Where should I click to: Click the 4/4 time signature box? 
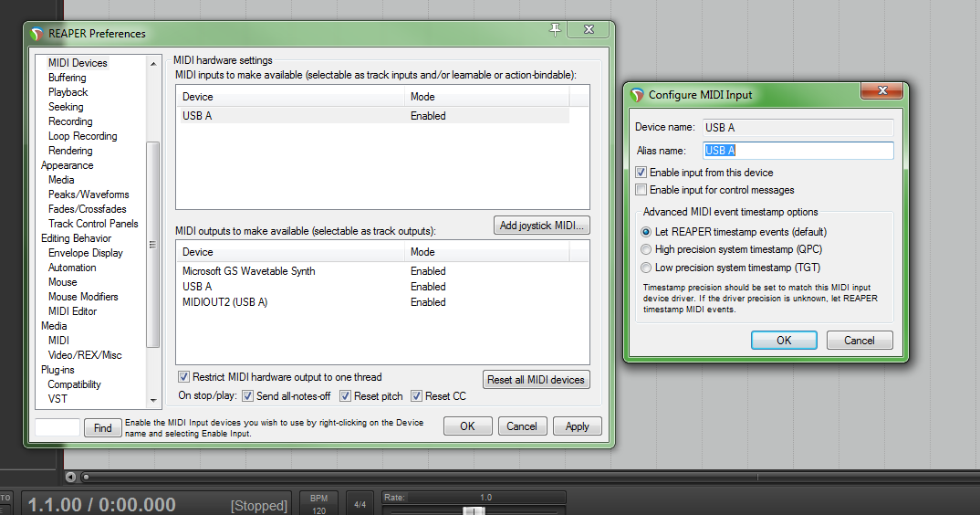coord(360,504)
